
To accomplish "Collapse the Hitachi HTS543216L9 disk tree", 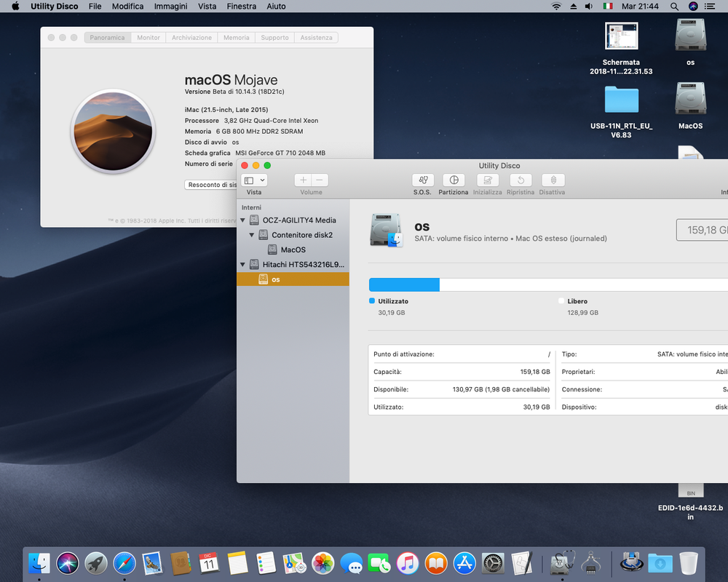I will tap(243, 265).
